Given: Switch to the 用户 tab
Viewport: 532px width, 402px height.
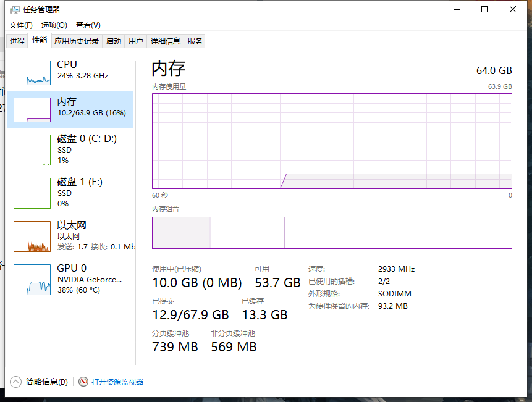Looking at the screenshot, I should (x=136, y=41).
